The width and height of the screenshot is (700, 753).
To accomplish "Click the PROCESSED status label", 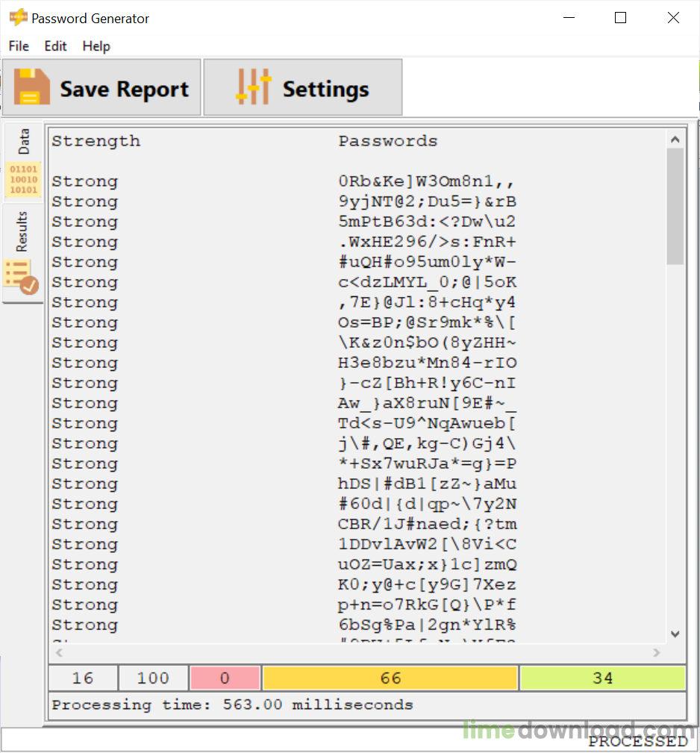I will tap(639, 741).
